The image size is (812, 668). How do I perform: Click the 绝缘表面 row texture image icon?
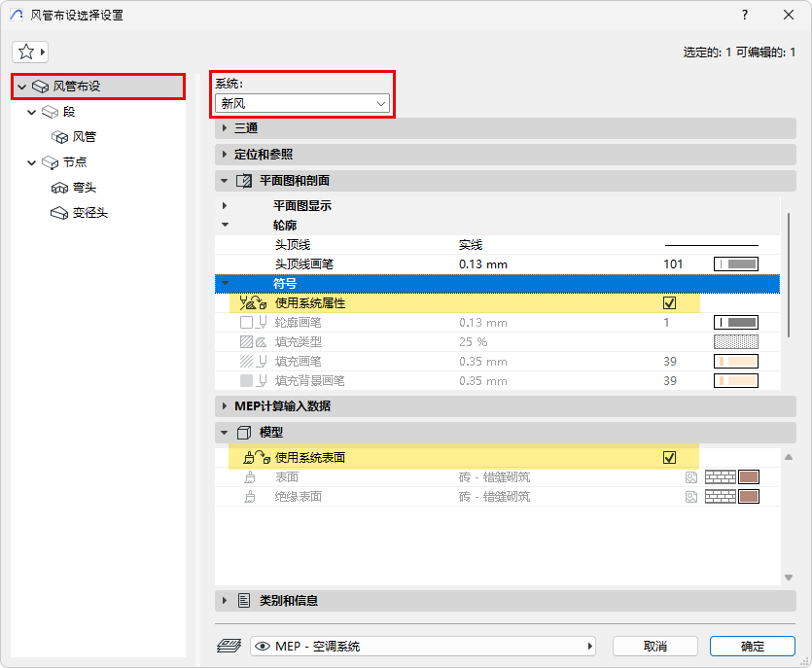click(691, 497)
